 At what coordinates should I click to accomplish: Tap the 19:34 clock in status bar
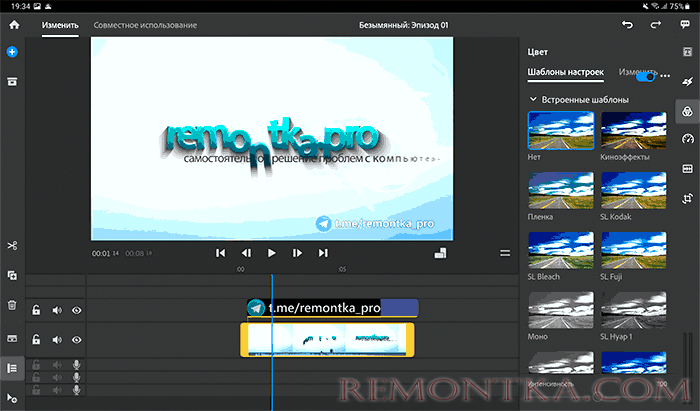pyautogui.click(x=20, y=6)
